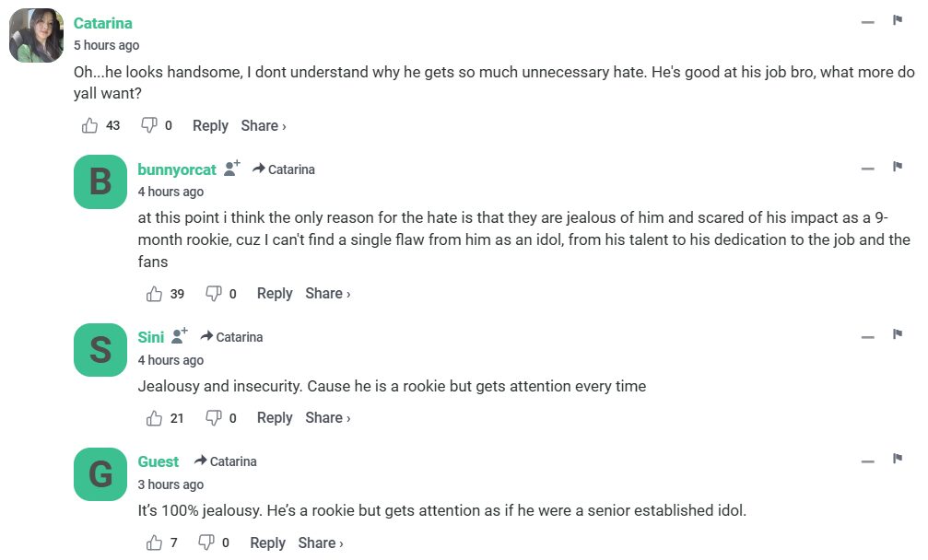Click Catarina's avatar photo
This screenshot has width=928, height=560.
36,36
